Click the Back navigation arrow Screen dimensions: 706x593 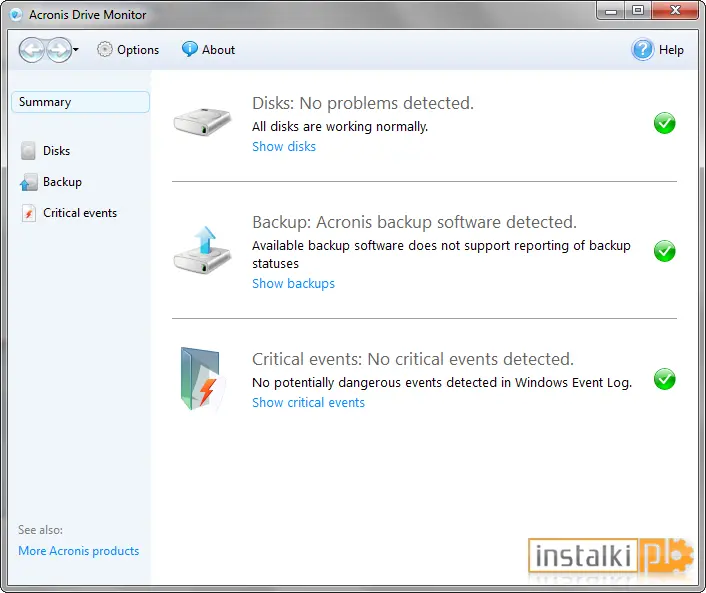(32, 50)
